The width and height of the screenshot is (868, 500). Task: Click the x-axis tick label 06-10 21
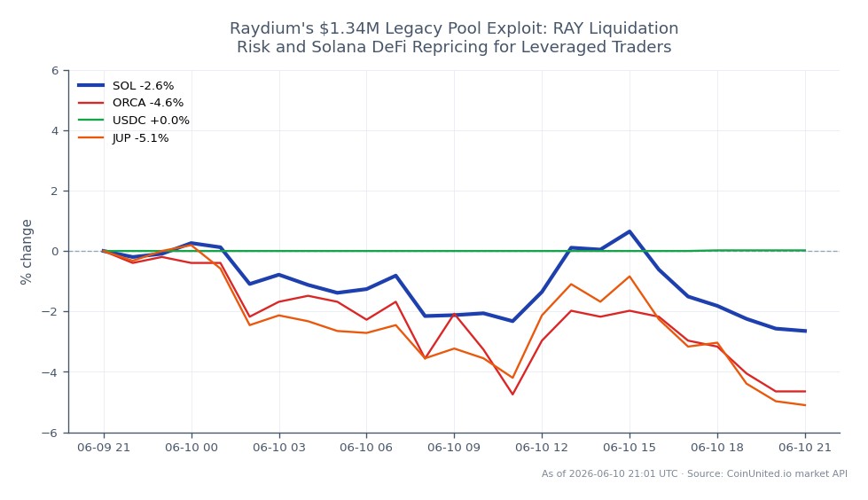pos(805,448)
